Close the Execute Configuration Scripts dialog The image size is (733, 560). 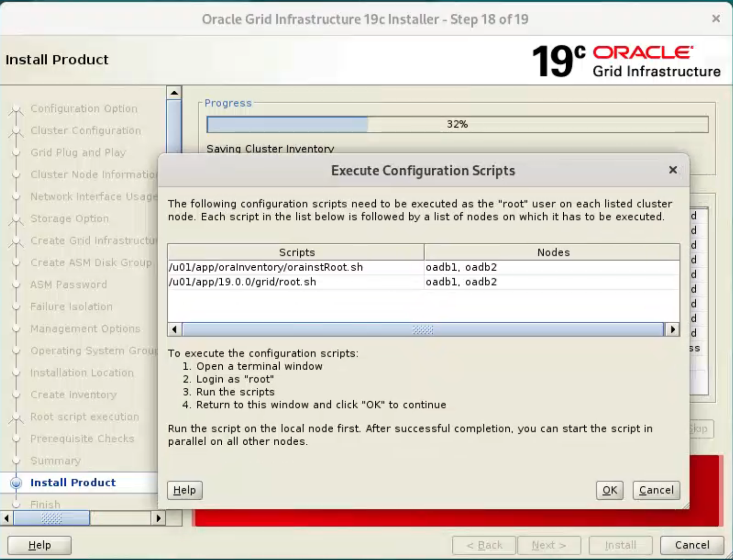point(673,170)
